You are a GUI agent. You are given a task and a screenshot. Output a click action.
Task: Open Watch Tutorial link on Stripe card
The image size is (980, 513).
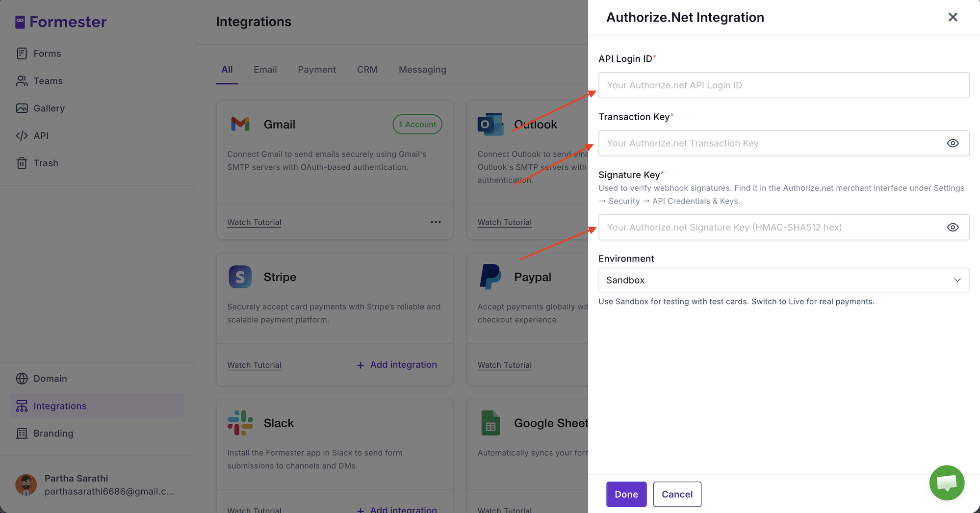pos(254,365)
